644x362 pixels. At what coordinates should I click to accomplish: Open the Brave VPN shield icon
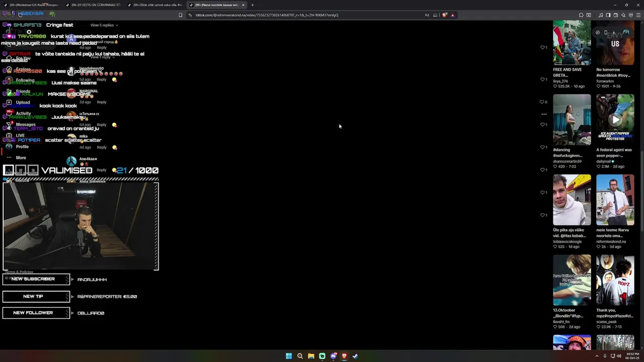point(631,15)
